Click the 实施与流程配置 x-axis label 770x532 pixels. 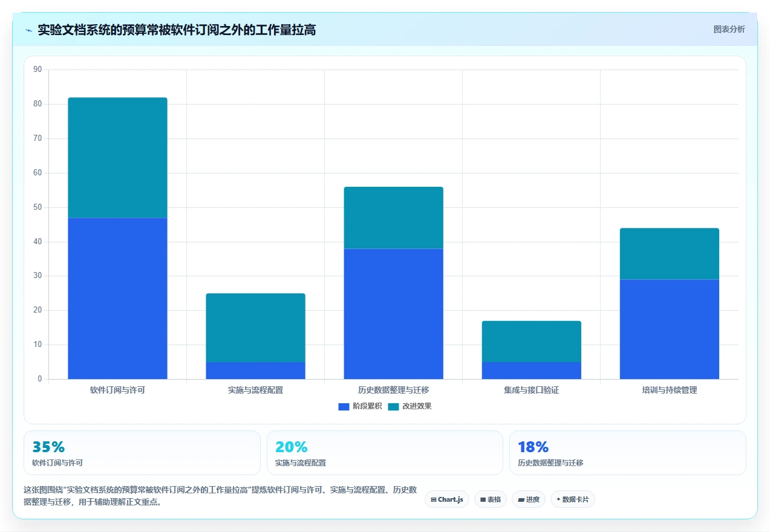255,390
